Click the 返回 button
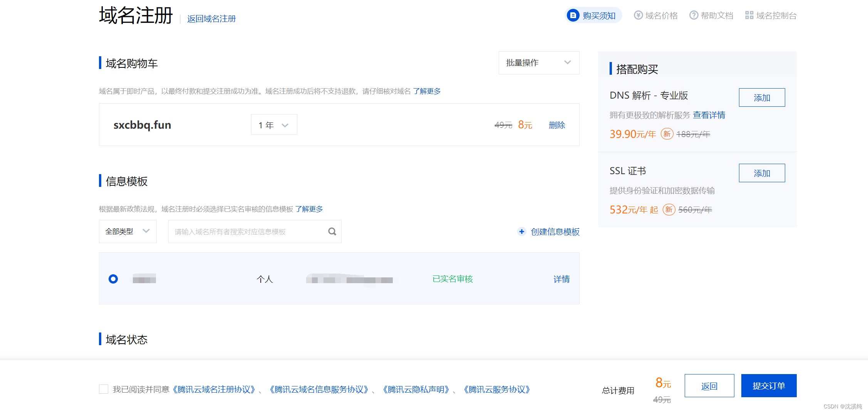The height and width of the screenshot is (413, 868). pyautogui.click(x=709, y=386)
